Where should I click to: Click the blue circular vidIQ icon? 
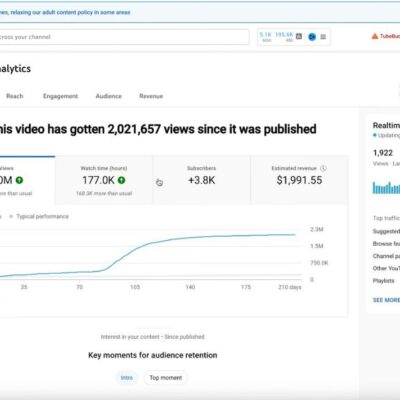click(312, 37)
